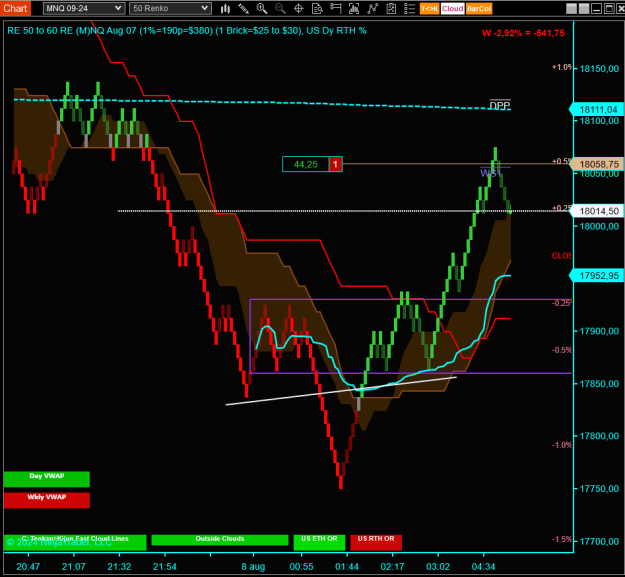Click the 18014,50 current price label
This screenshot has width=625, height=577.
pos(597,211)
